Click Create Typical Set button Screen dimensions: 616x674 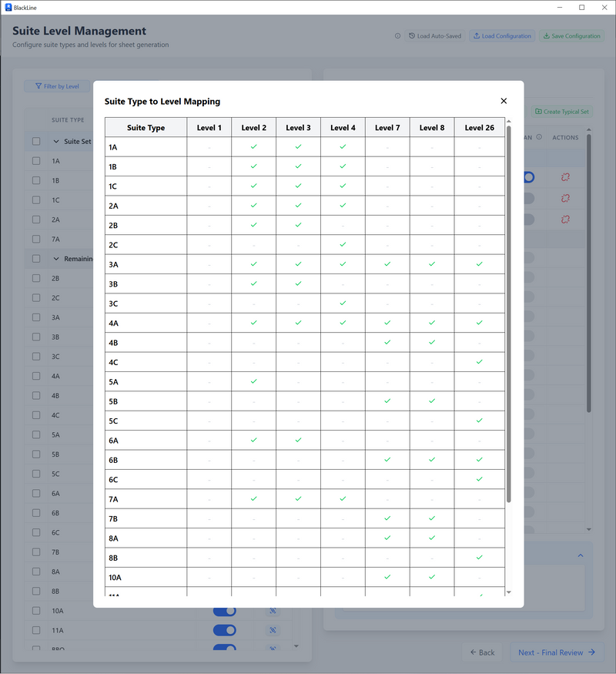tap(562, 112)
